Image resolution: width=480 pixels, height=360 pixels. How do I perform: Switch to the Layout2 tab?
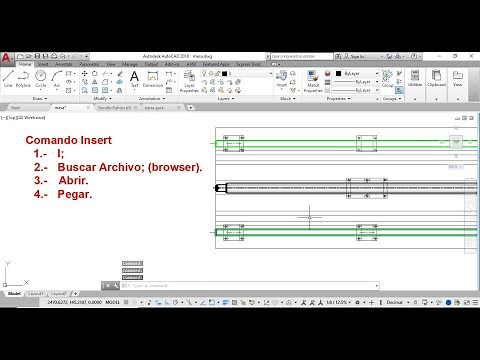coord(58,294)
